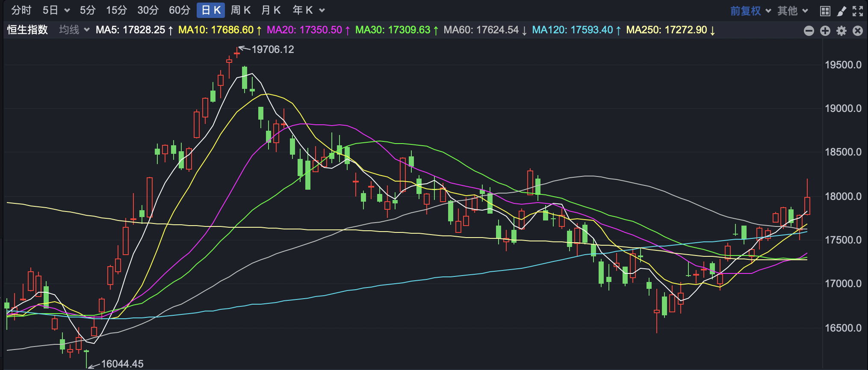The image size is (868, 370).
Task: Select the 15分 timeframe
Action: pos(117,10)
